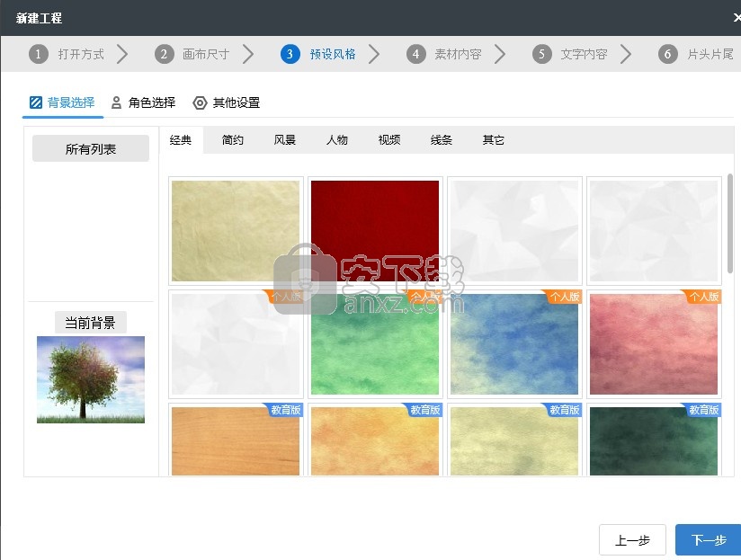
Task: Choose the orange watercolor 教育版 background
Action: pyautogui.click(x=375, y=440)
